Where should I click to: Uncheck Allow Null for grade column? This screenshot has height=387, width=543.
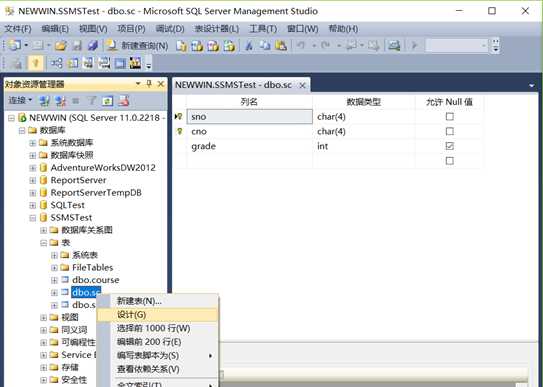pyautogui.click(x=449, y=146)
